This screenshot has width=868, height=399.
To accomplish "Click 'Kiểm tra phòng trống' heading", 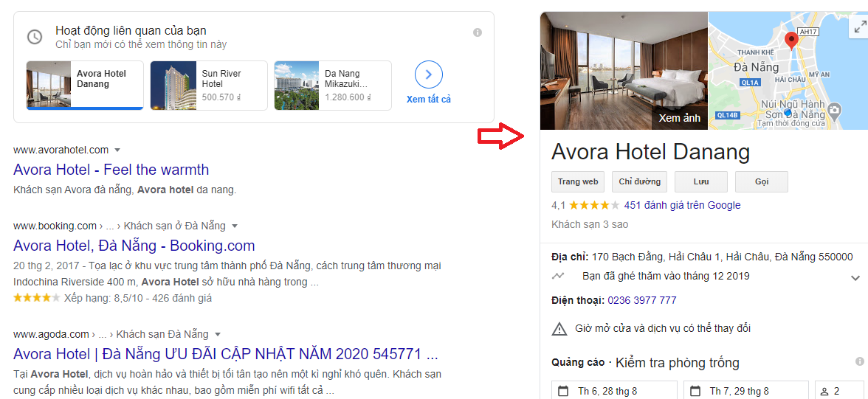I will click(x=678, y=363).
